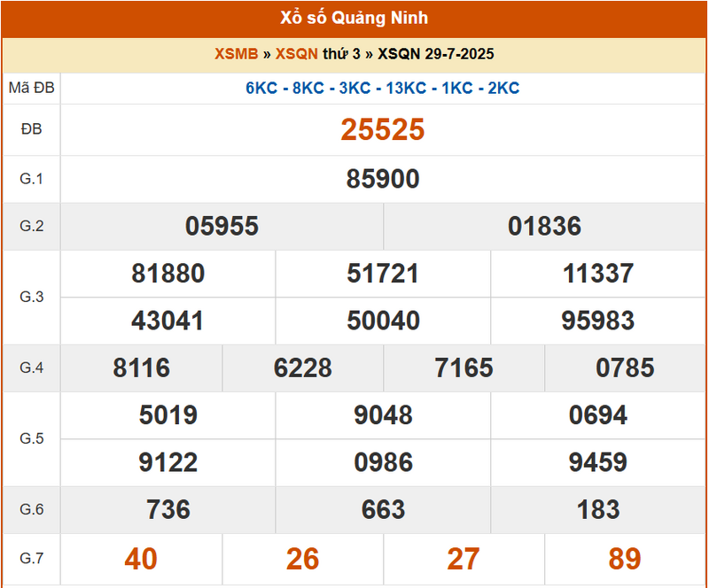Click the 'ĐB' row label
The image size is (709, 588).
point(32,129)
